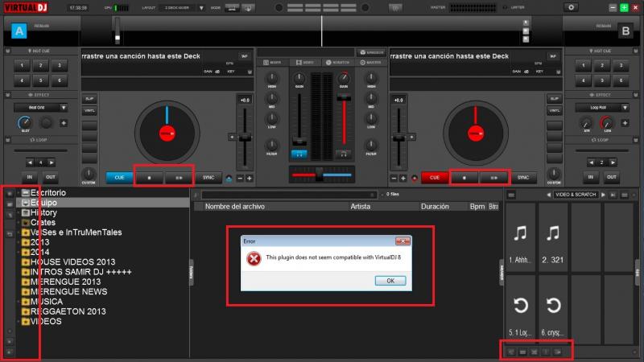Image resolution: width=644 pixels, height=362 pixels.
Task: Pitch bend plus on left deck
Action: click(250, 178)
